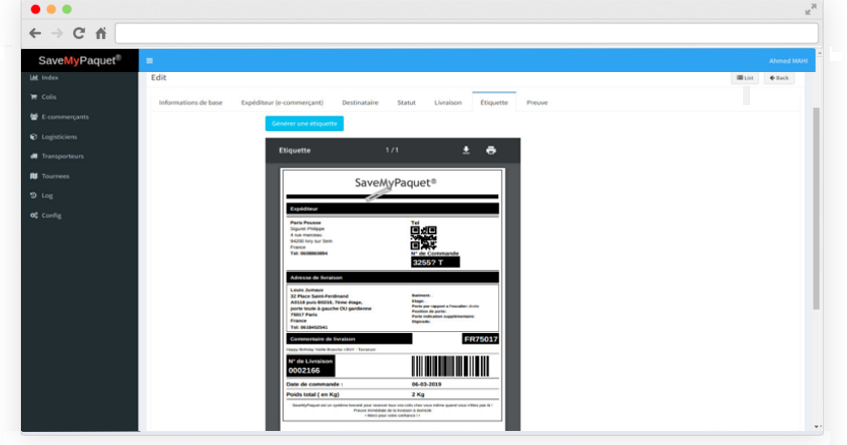The height and width of the screenshot is (445, 847).
Task: Click the Colis cart icon
Action: tap(33, 97)
